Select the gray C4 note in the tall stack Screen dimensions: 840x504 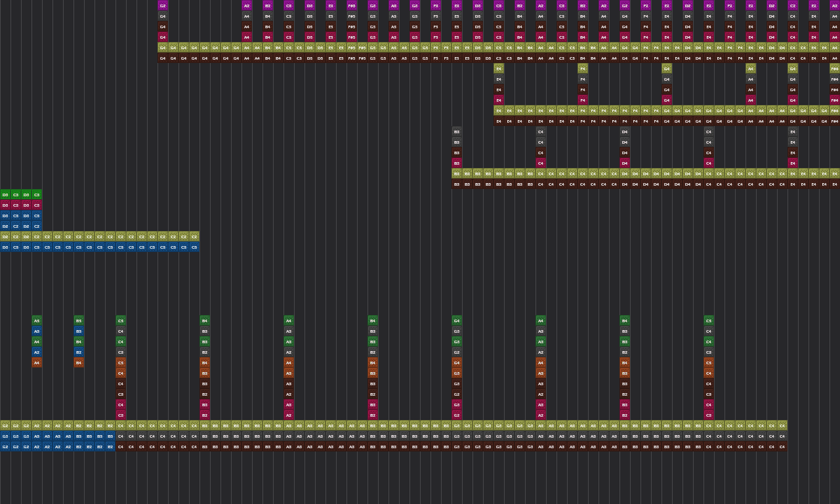click(121, 331)
